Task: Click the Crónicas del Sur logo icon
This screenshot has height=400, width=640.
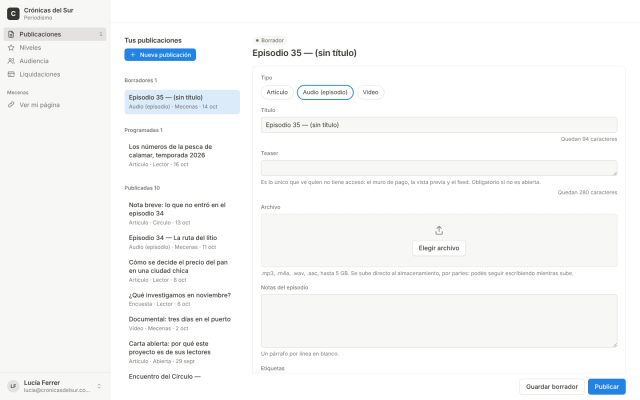Action: pos(13,14)
